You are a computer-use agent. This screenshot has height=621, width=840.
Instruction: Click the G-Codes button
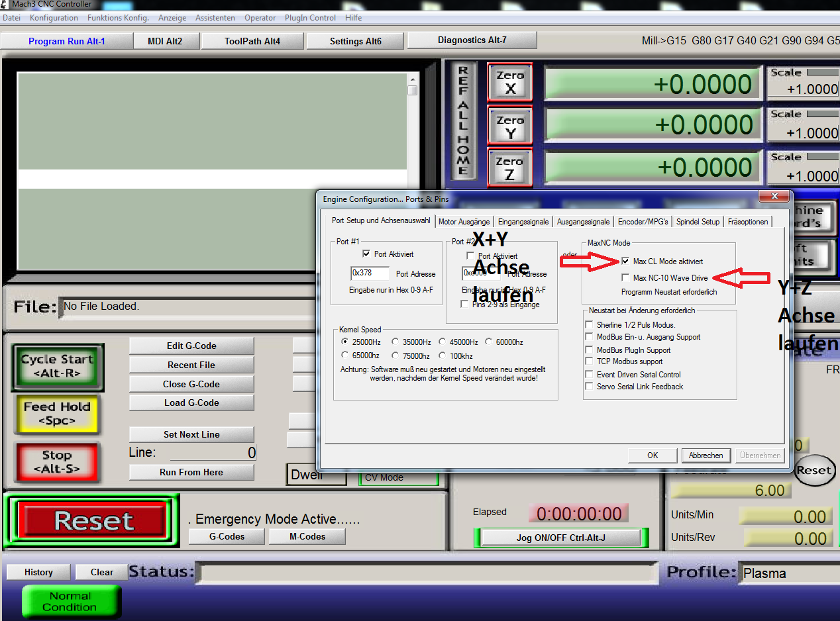[227, 536]
